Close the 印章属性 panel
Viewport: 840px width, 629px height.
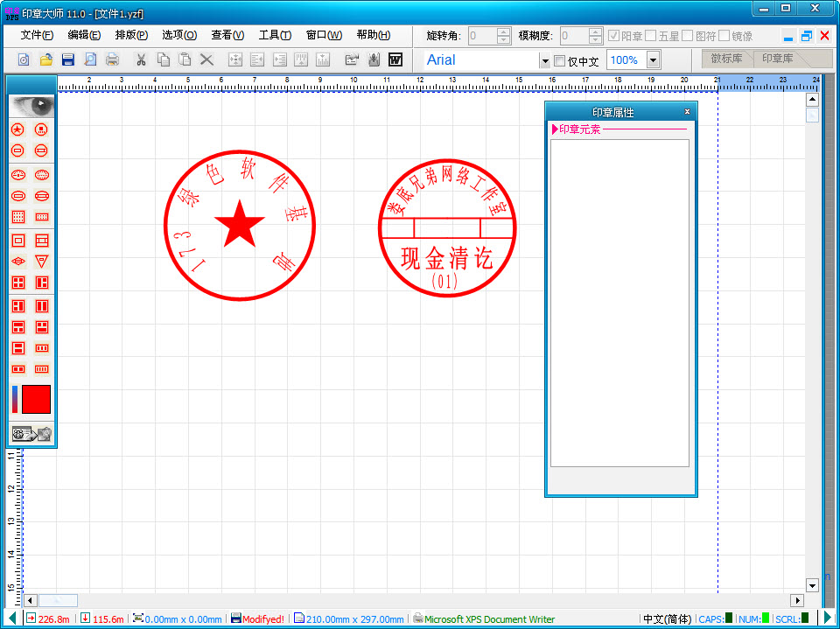point(688,111)
